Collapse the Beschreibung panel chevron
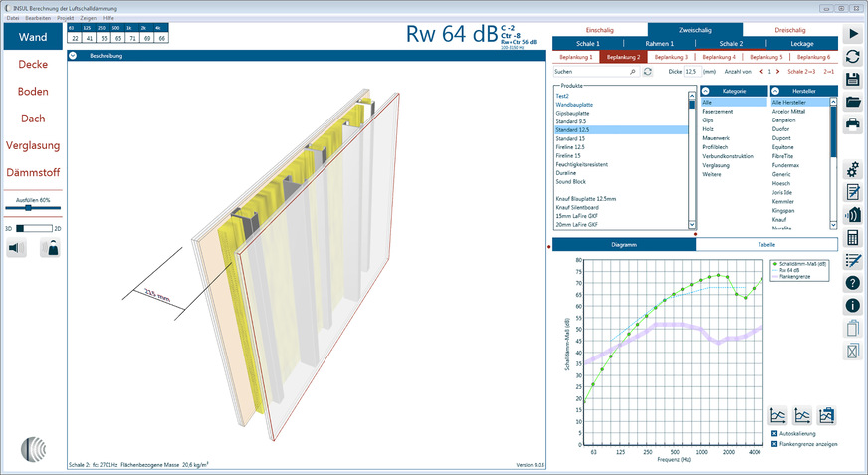Image resolution: width=868 pixels, height=475 pixels. coord(73,56)
